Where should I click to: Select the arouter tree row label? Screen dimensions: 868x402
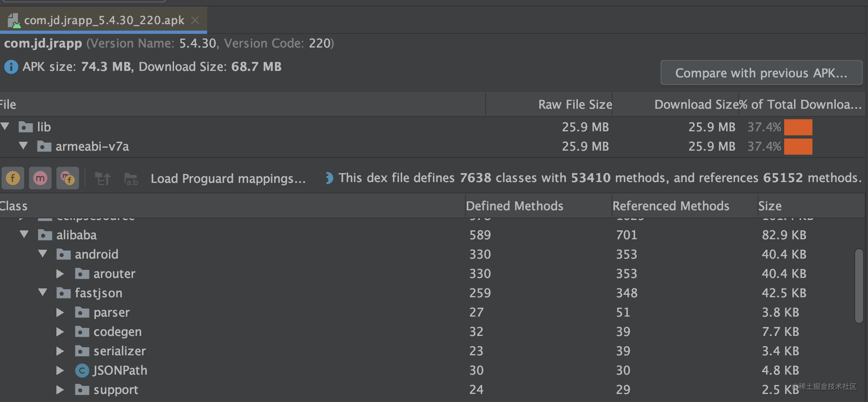tap(114, 274)
